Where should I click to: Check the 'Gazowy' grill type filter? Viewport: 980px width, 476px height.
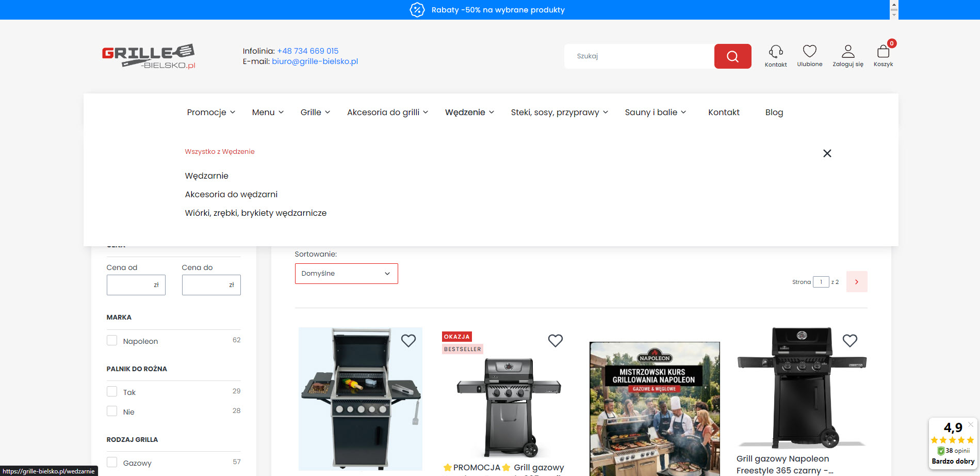111,462
